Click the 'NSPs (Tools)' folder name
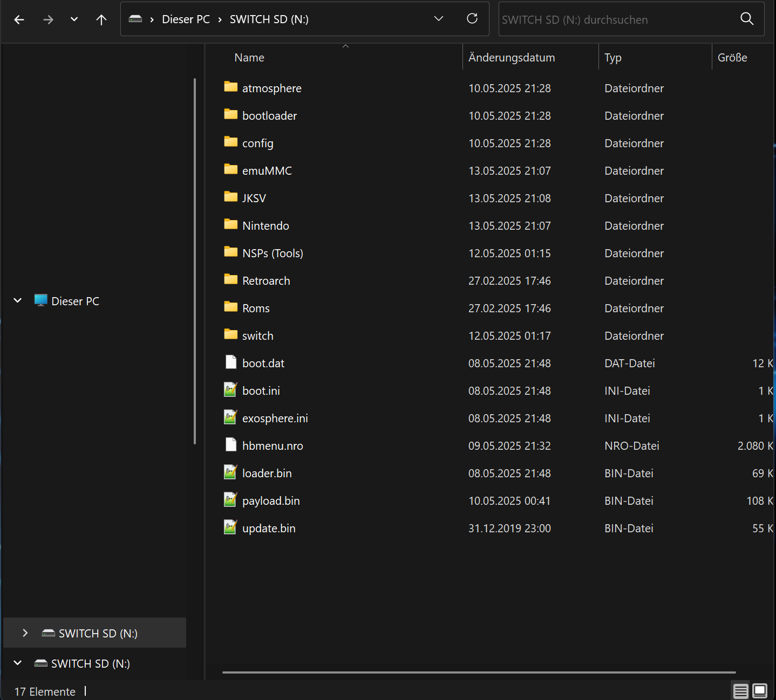 coord(273,253)
